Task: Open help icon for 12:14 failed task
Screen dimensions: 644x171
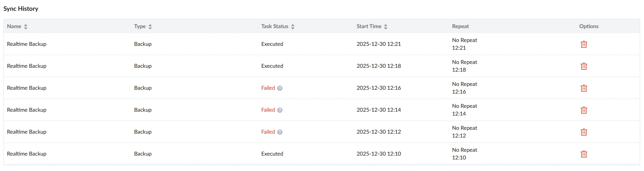Action: coord(280,110)
